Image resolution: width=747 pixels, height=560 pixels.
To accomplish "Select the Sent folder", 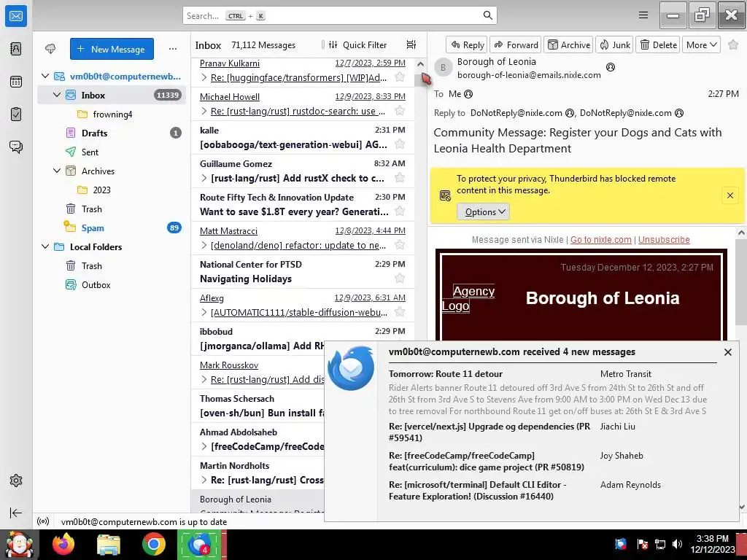I will [112, 152].
